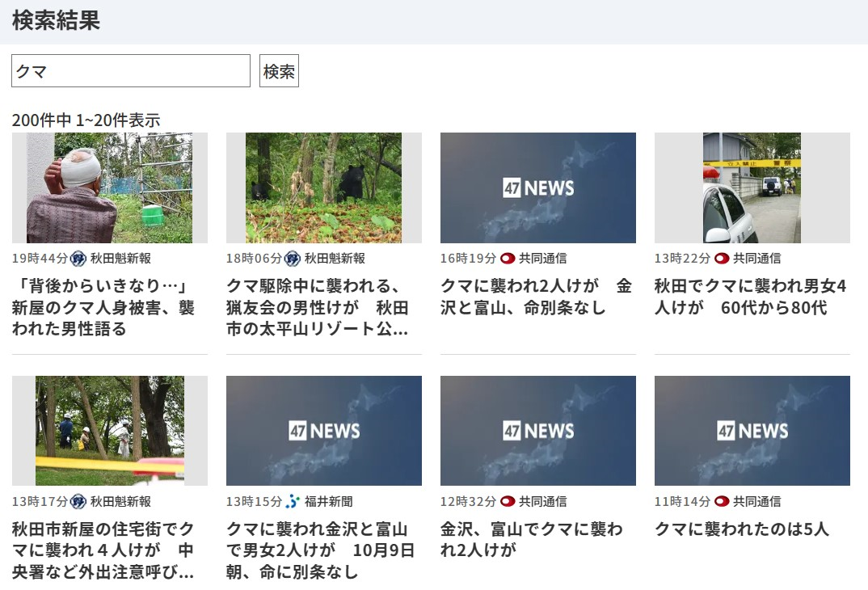Click 共同通信 source name at 13時22分
The image size is (868, 590).
pyautogui.click(x=756, y=259)
